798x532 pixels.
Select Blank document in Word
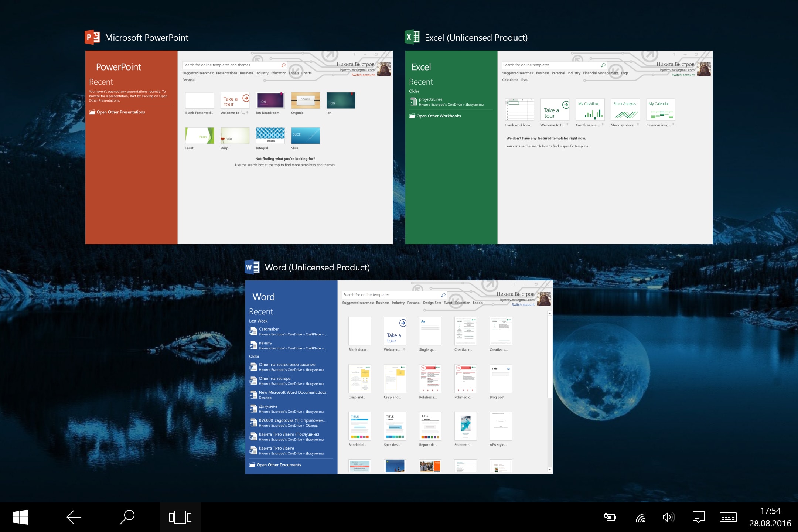click(x=359, y=331)
